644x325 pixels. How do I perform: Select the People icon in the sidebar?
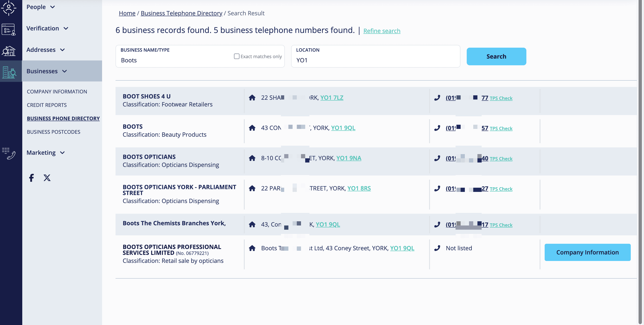[x=9, y=8]
